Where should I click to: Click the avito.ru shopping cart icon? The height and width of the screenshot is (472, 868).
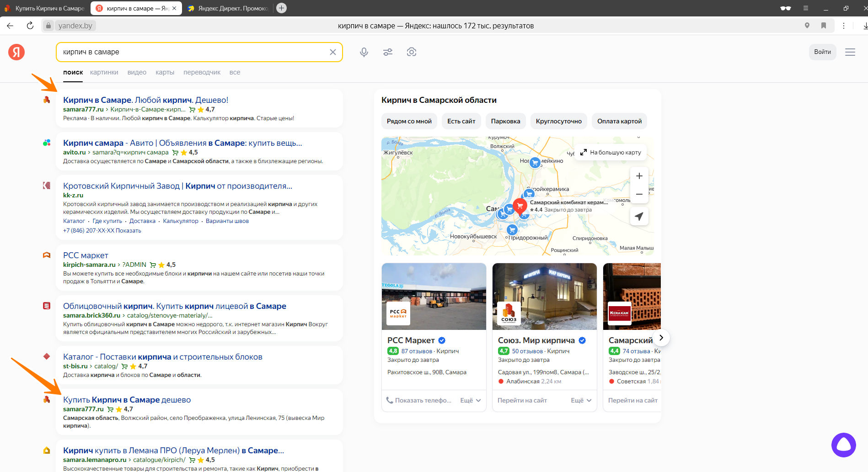[175, 153]
